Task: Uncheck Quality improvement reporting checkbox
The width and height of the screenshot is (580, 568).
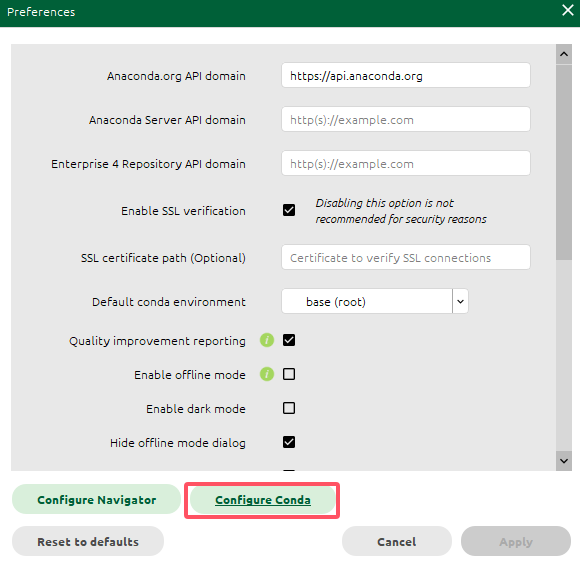Action: tap(289, 340)
